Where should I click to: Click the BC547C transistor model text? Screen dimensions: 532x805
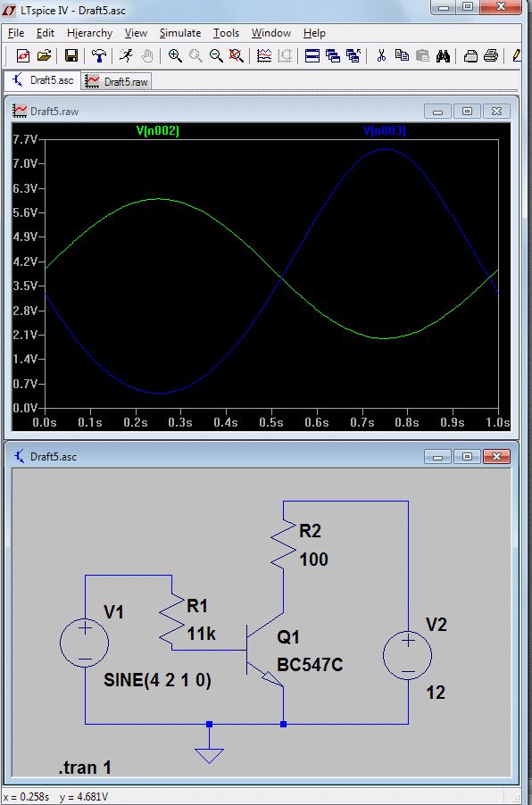310,666
